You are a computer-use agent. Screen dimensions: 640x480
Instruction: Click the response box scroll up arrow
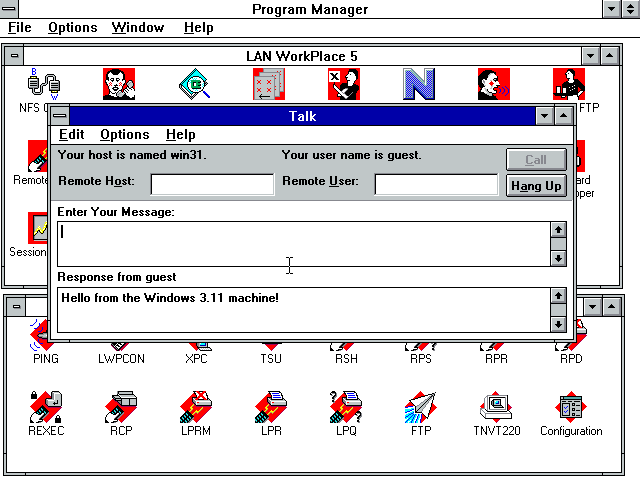click(x=558, y=296)
